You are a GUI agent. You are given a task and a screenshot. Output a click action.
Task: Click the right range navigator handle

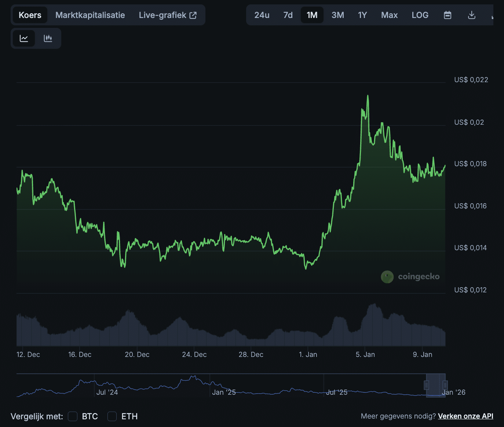coord(445,385)
